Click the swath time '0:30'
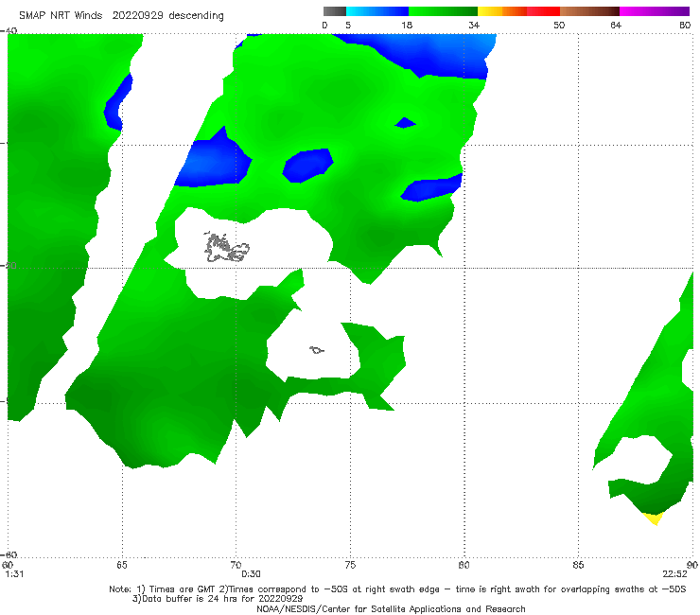Screen dimensions: 700x615 point(251,574)
